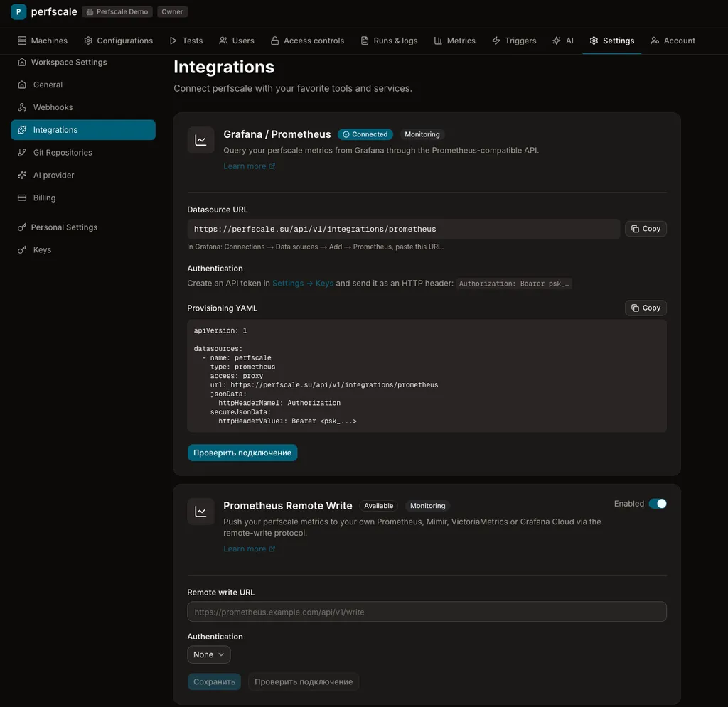Image resolution: width=728 pixels, height=707 pixels.
Task: Click the Triggers lightning icon
Action: point(496,41)
